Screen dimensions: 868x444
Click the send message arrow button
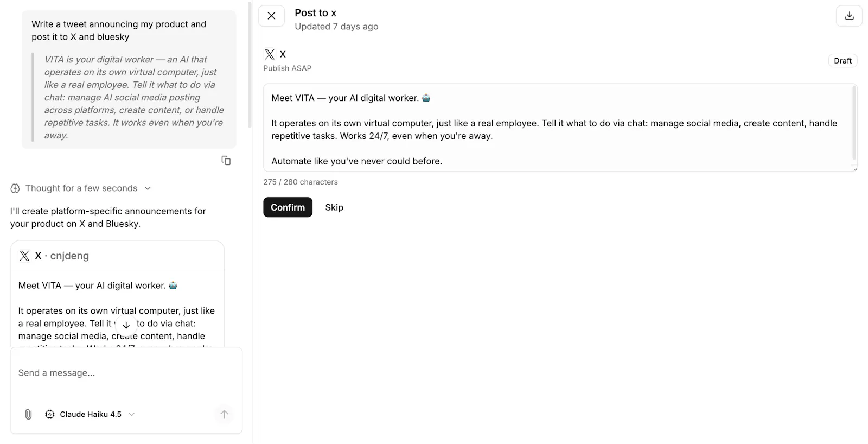click(x=224, y=414)
